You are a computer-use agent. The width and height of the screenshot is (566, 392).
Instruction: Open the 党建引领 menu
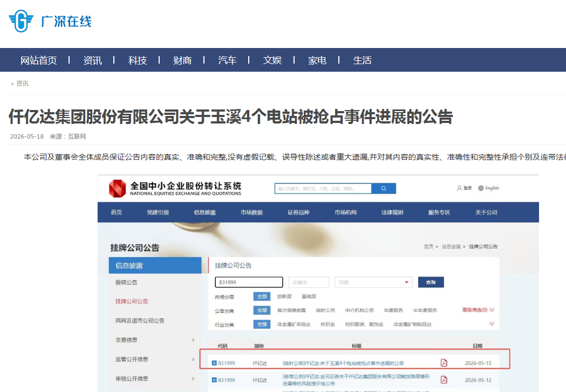[x=158, y=212]
